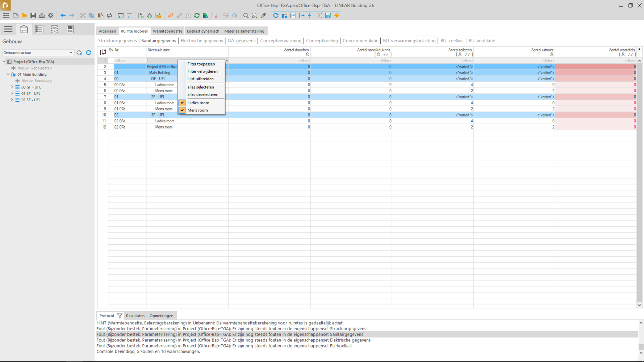The width and height of the screenshot is (644, 362).
Task: Click the Protocol filter funnel icon
Action: [x=120, y=316]
